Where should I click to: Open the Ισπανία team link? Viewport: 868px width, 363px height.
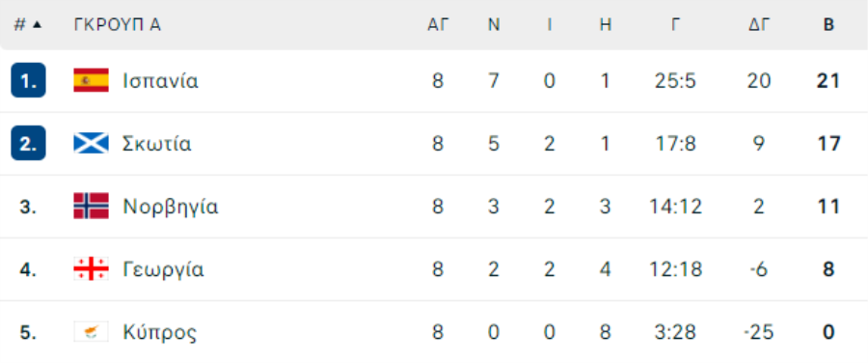click(x=160, y=81)
